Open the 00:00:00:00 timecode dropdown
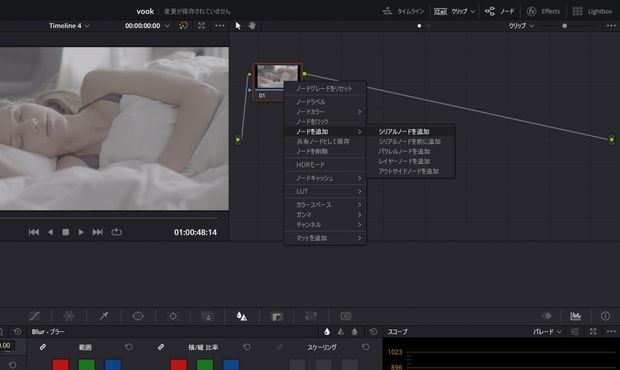620x370 pixels. coord(147,26)
